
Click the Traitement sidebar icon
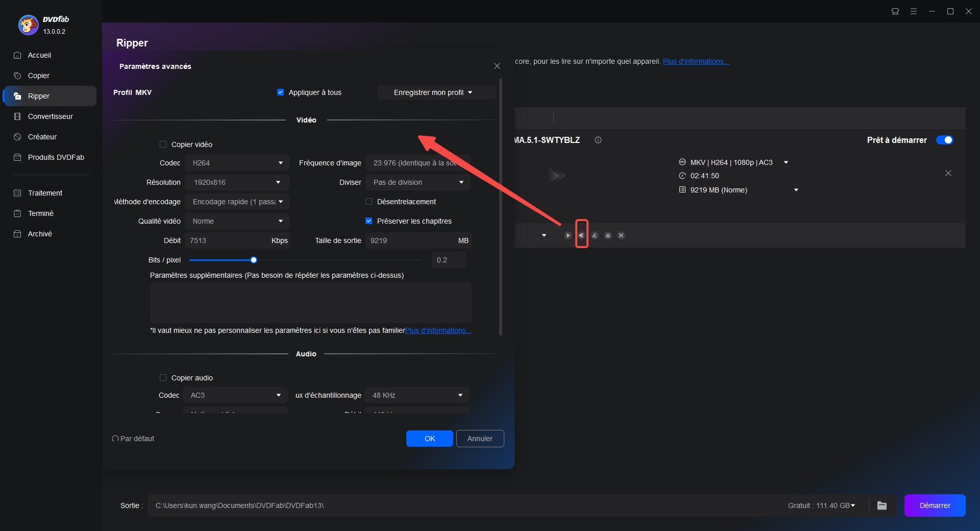pyautogui.click(x=17, y=193)
